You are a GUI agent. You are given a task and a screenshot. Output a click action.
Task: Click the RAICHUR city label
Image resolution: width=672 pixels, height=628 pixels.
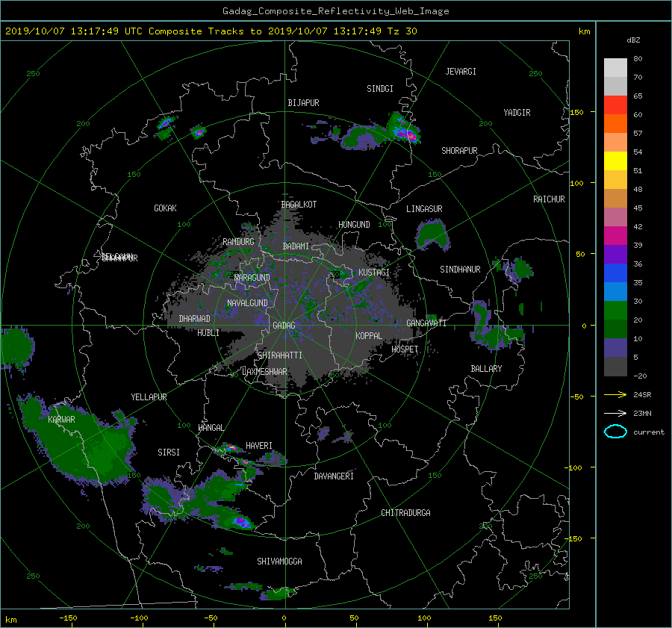click(x=549, y=199)
